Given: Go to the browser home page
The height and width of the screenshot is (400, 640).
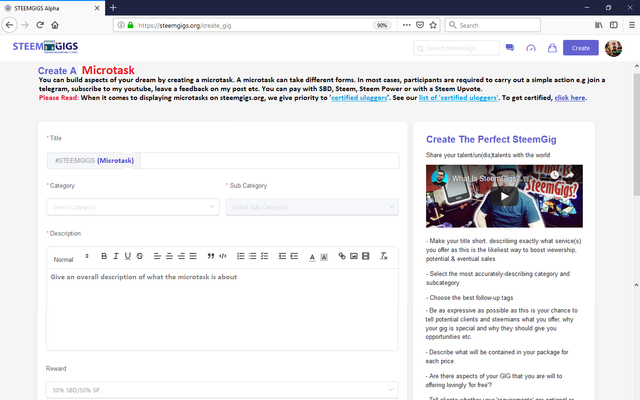Looking at the screenshot, I should click(x=55, y=25).
